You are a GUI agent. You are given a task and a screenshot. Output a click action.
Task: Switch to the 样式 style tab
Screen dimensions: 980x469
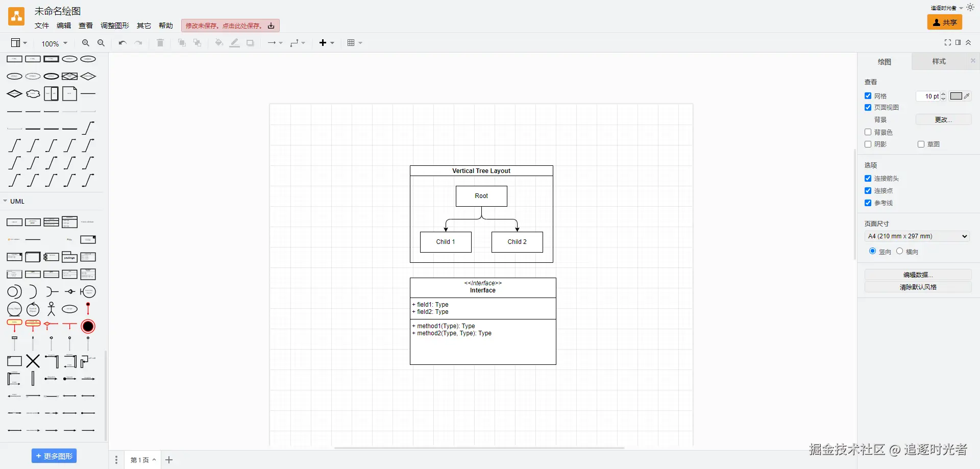coord(939,62)
